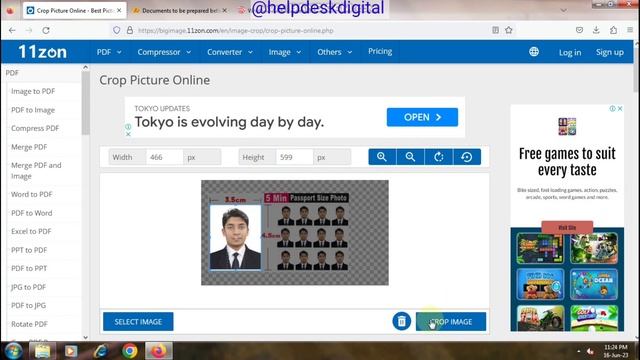Click the browser address bar URL
This screenshot has width=640, height=360.
(x=236, y=31)
